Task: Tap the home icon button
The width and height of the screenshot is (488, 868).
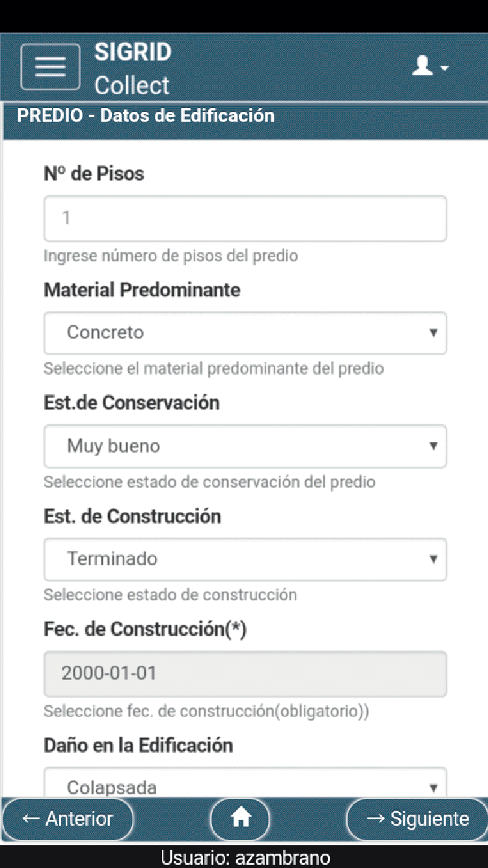Action: 241,818
